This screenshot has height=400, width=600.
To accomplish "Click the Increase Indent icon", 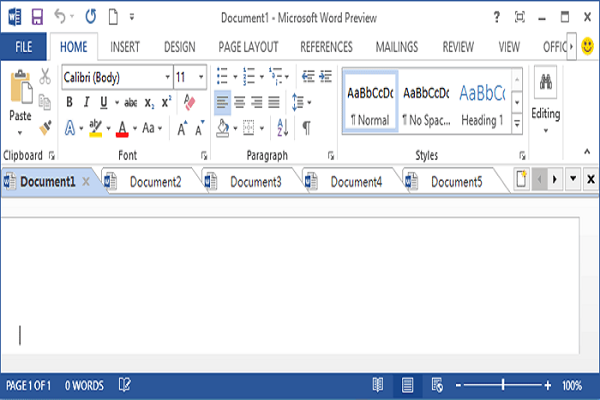I will click(326, 76).
